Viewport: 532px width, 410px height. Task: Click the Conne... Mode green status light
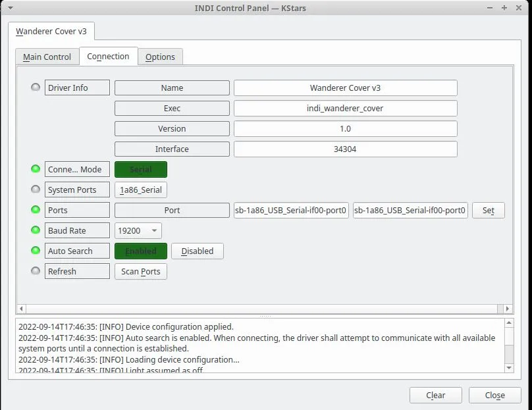pos(36,169)
